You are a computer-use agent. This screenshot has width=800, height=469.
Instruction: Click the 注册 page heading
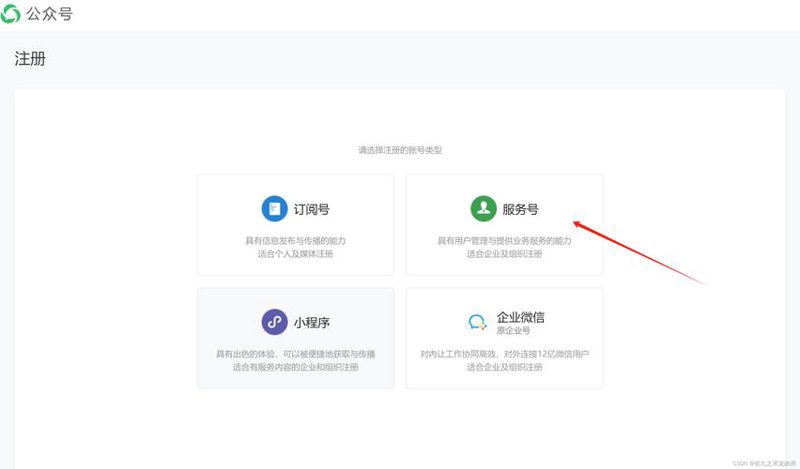pos(30,59)
